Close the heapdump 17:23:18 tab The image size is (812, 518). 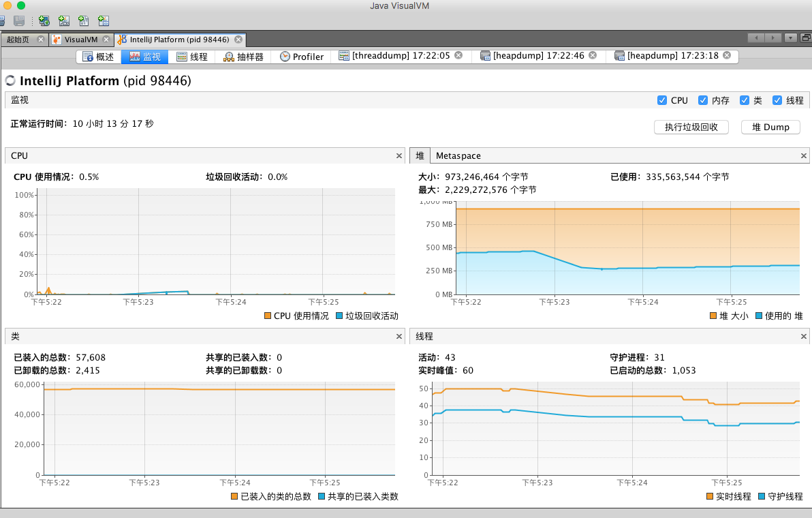click(727, 55)
